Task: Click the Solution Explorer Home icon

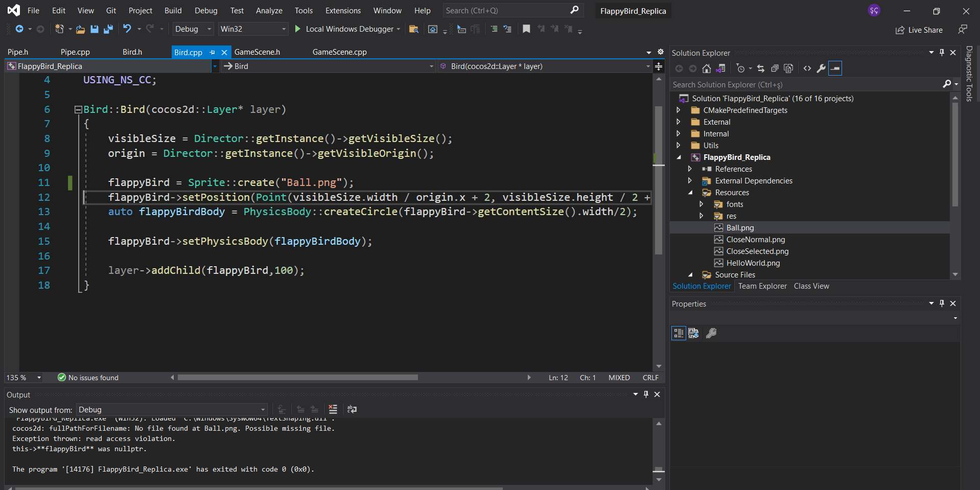Action: point(707,68)
